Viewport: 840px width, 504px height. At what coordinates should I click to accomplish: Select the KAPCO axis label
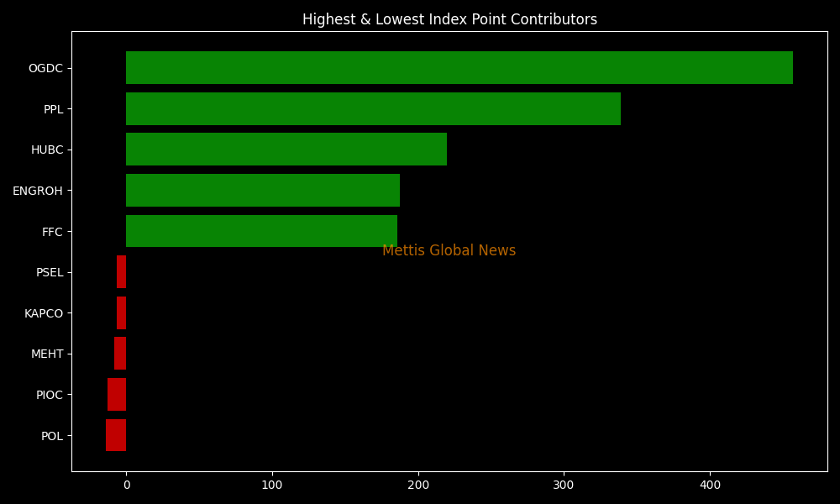point(44,314)
